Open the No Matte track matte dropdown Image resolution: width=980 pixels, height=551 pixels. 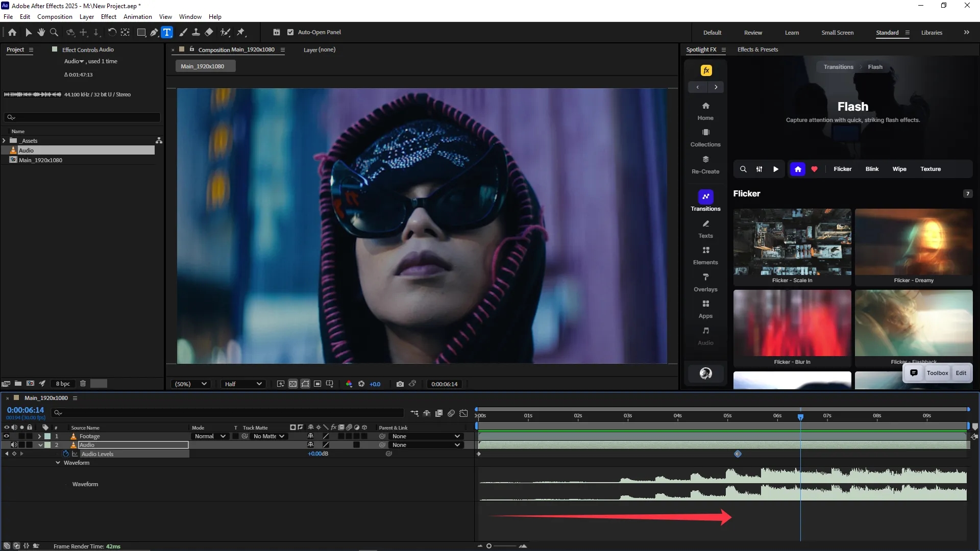pos(269,436)
